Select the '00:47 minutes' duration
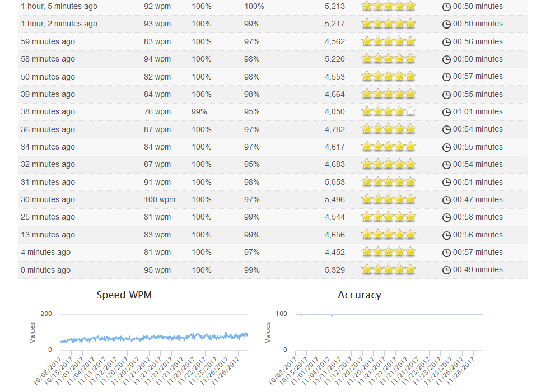Screen dimensions: 560x392 tap(478, 199)
